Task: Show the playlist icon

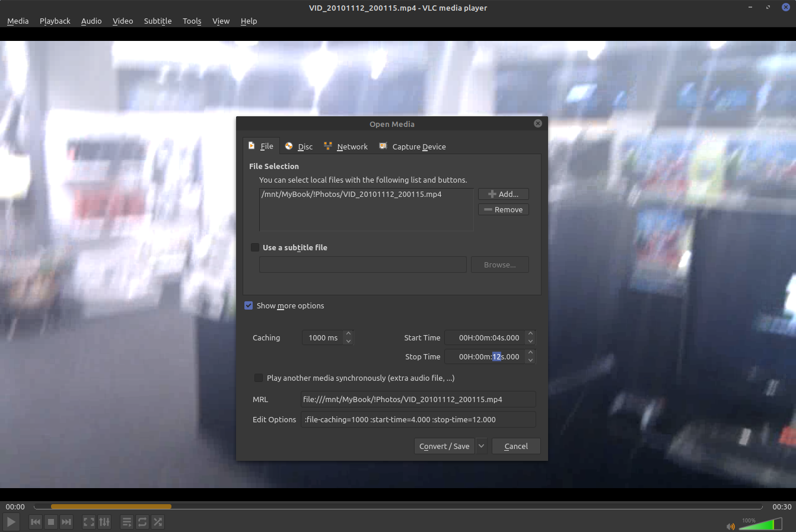Action: (126, 522)
